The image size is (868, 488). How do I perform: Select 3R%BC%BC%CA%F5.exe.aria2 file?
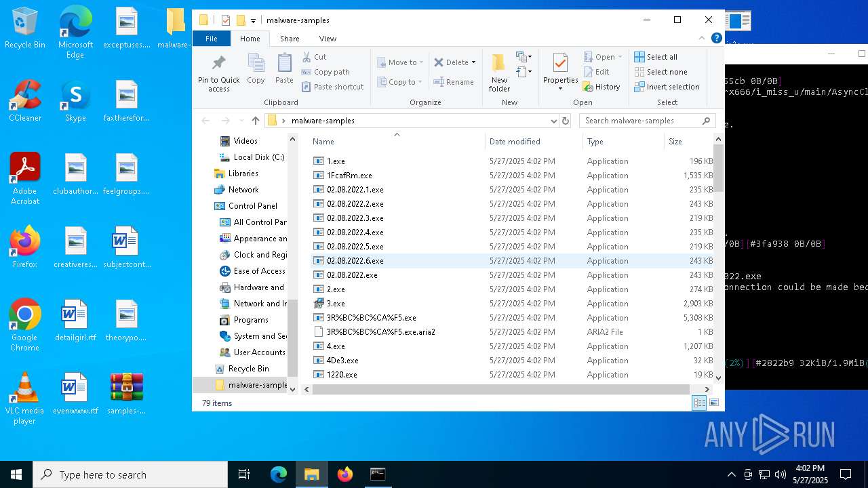(x=513, y=332)
